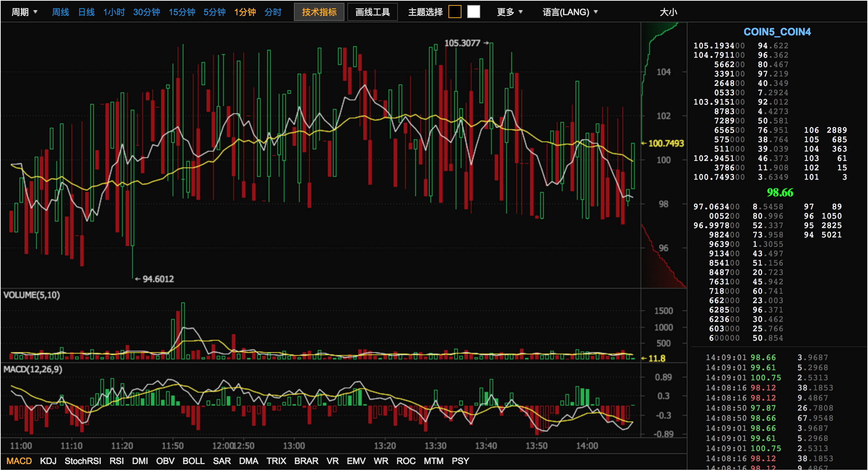Choose the RSI indicator
Viewport: 868px width, 472px height.
tap(116, 461)
